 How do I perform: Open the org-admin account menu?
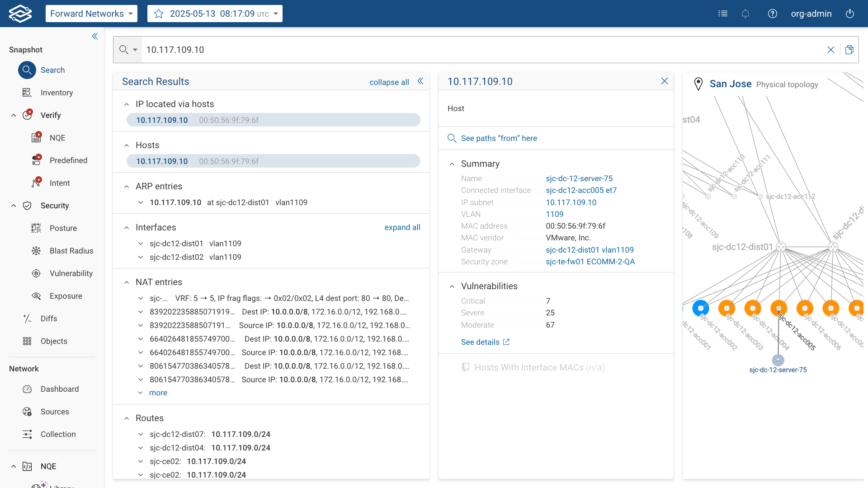click(x=811, y=14)
